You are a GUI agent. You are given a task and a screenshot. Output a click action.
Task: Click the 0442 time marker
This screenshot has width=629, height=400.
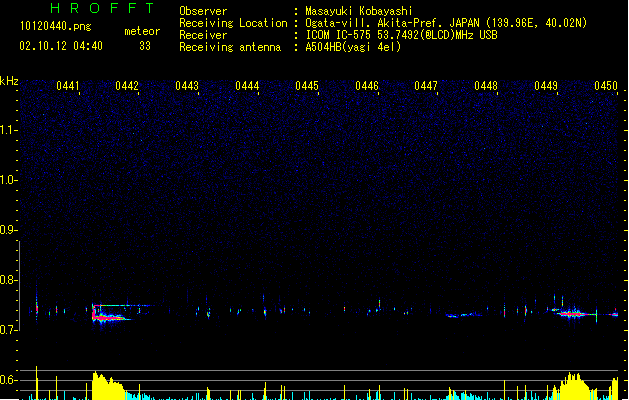127,86
